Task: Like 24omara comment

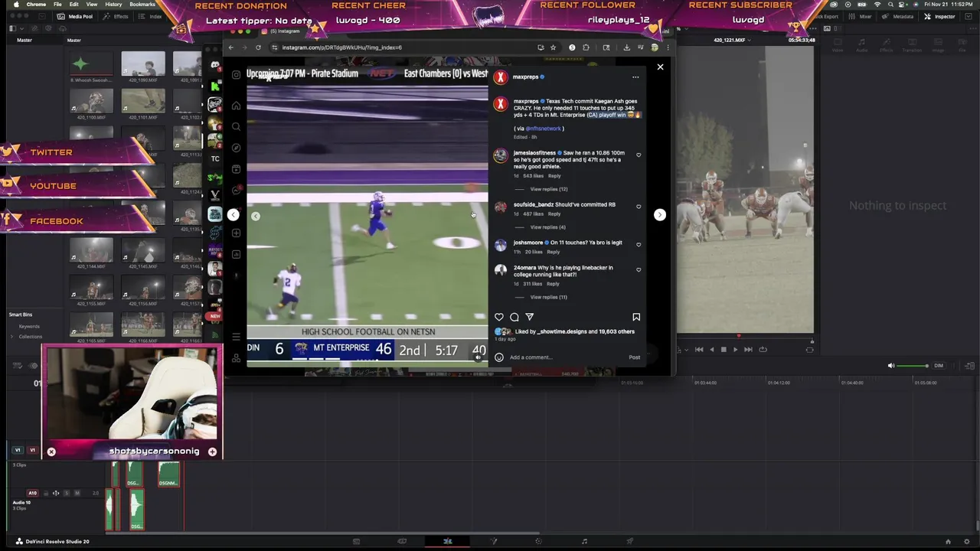Action: tap(639, 269)
